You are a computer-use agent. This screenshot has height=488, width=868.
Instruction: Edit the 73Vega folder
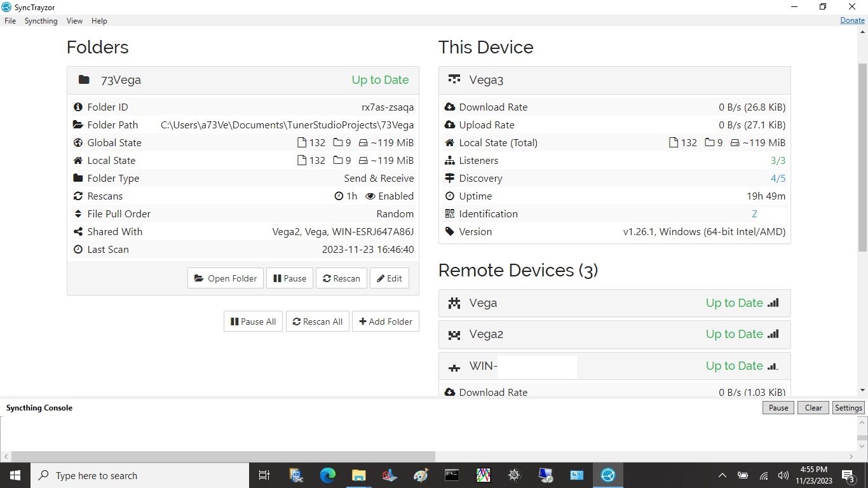390,278
